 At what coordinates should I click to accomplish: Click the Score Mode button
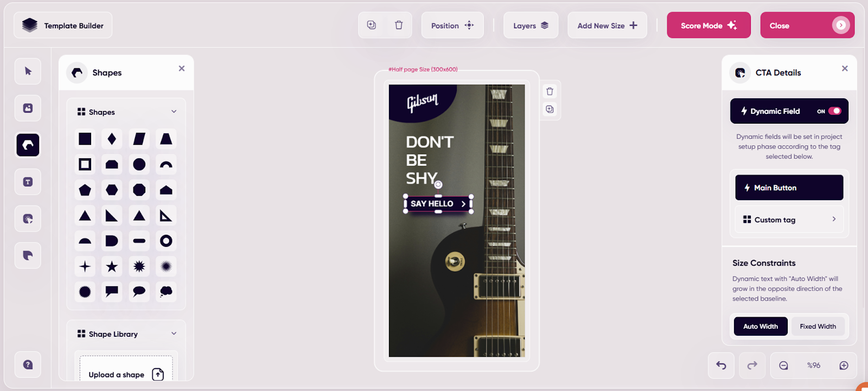click(x=708, y=25)
